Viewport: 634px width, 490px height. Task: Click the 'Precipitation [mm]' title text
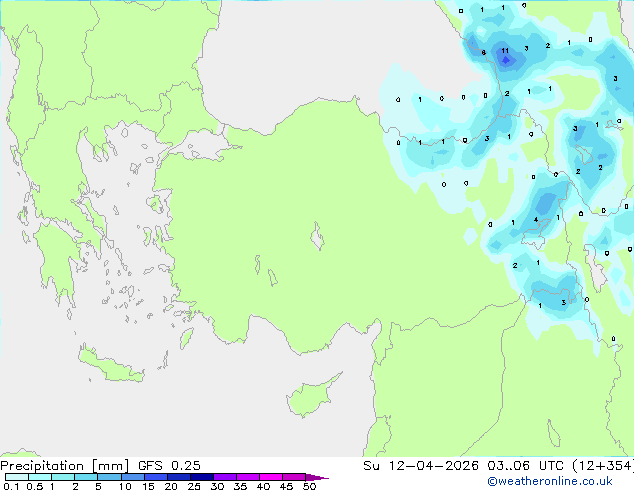65,466
